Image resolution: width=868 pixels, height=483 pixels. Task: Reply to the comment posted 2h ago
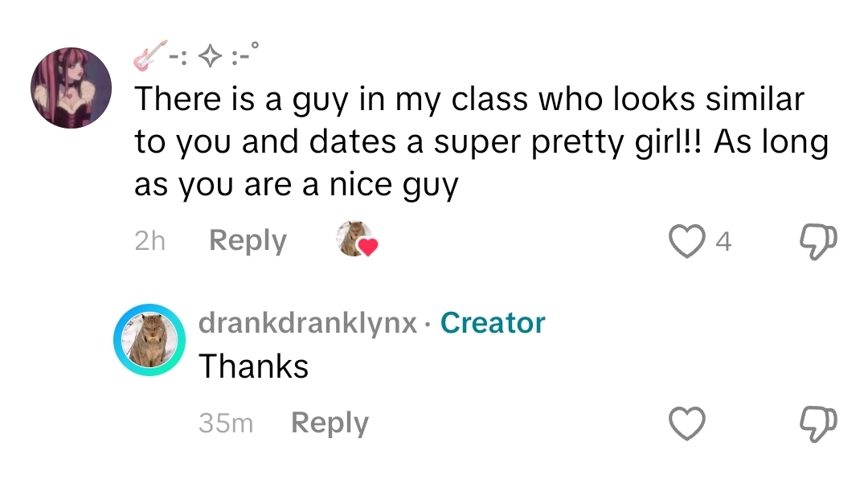pyautogui.click(x=248, y=240)
